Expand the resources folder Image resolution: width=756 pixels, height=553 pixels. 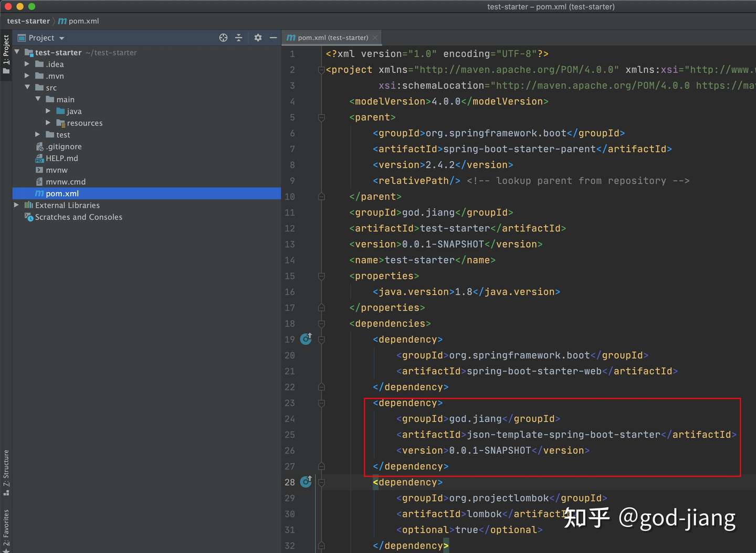[x=48, y=122]
